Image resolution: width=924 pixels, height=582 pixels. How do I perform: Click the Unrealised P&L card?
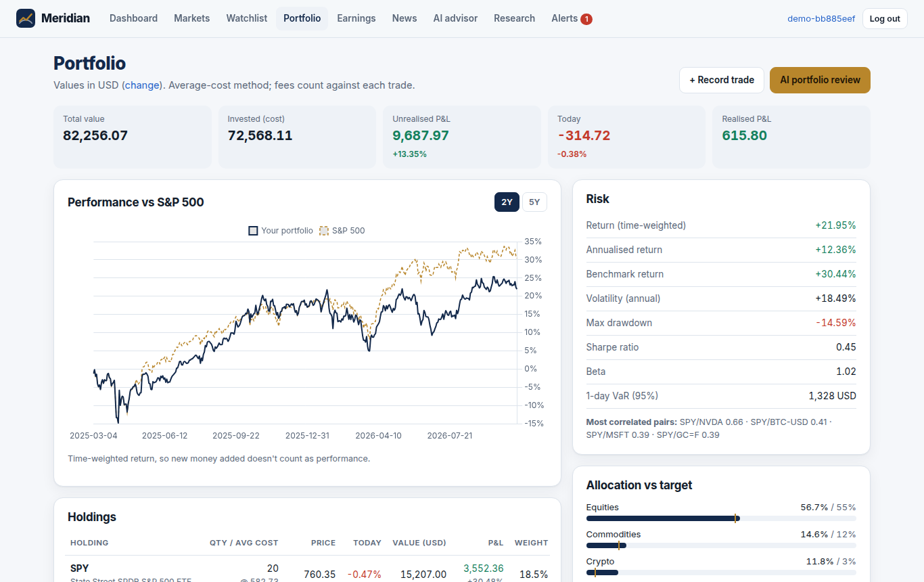click(x=462, y=137)
